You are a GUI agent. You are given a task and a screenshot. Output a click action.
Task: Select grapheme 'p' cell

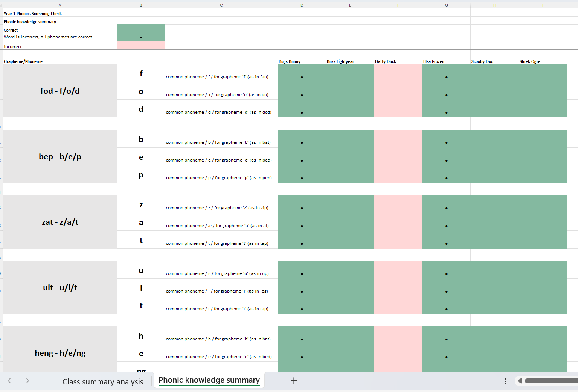click(141, 174)
